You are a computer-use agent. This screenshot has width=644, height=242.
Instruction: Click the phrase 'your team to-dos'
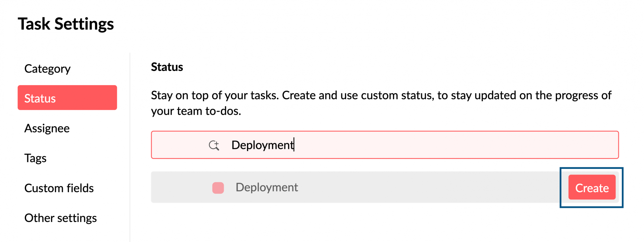tap(195, 111)
